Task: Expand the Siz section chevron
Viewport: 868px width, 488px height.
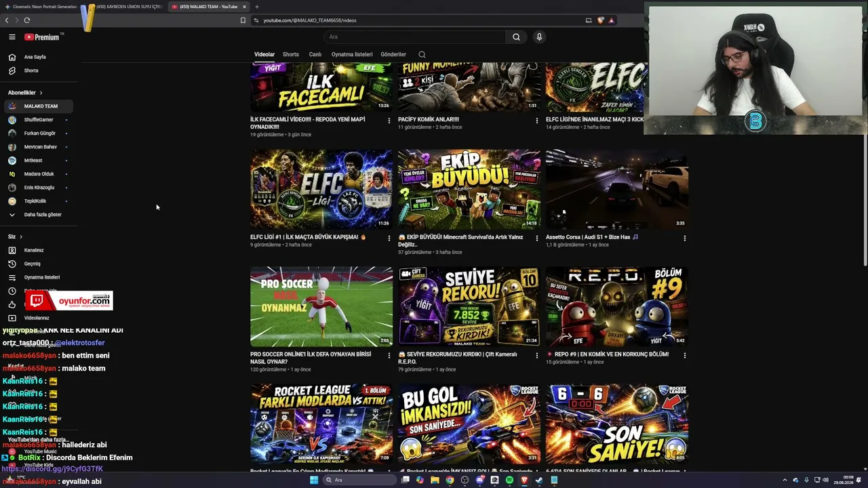Action: point(21,237)
